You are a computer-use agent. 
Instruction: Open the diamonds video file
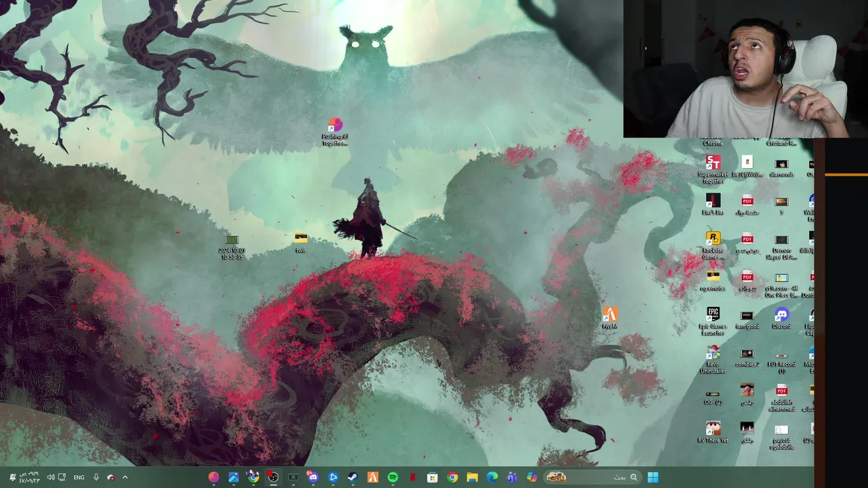781,167
